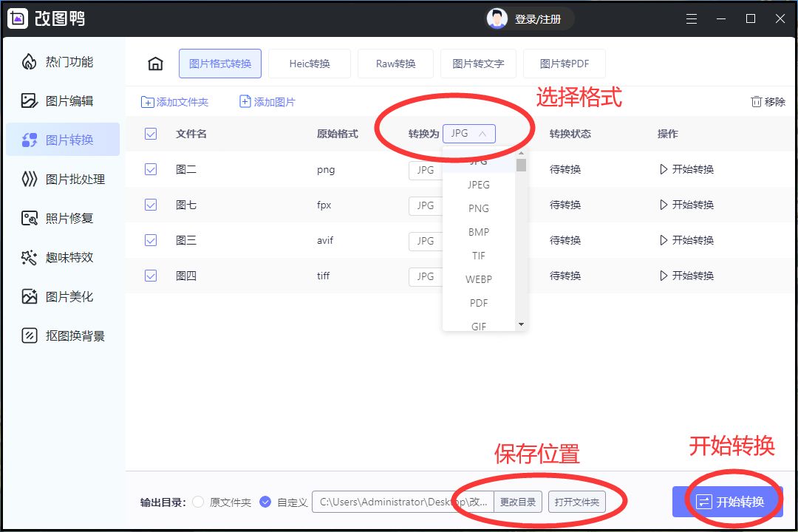Open the app hamburger menu
This screenshot has width=798, height=532.
tap(692, 19)
